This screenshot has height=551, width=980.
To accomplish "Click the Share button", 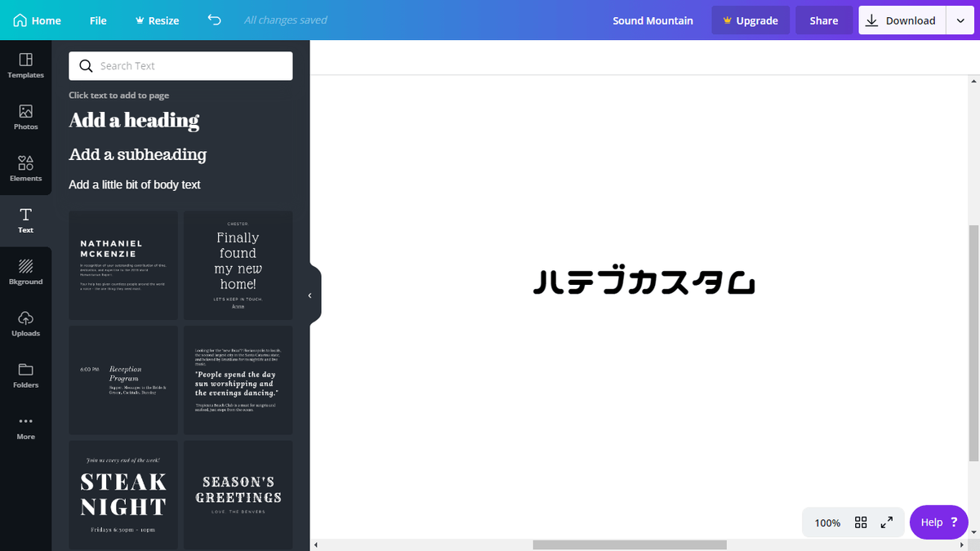I will tap(824, 20).
